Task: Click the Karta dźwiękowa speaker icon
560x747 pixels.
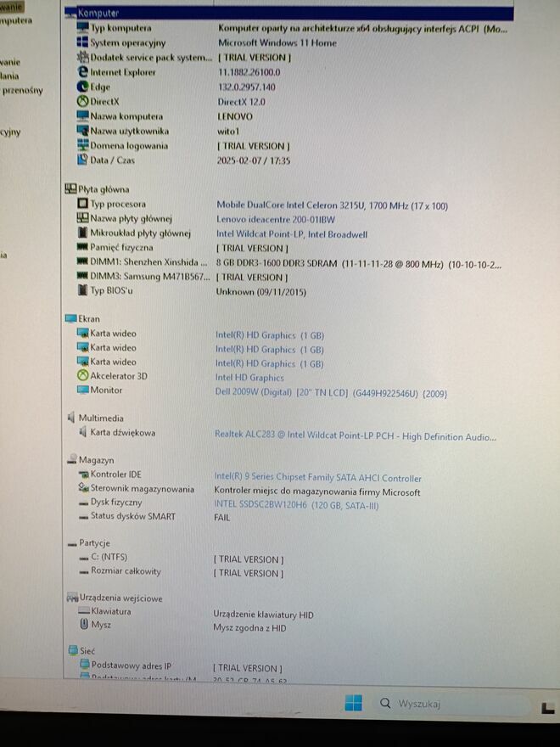Action: coord(83,433)
